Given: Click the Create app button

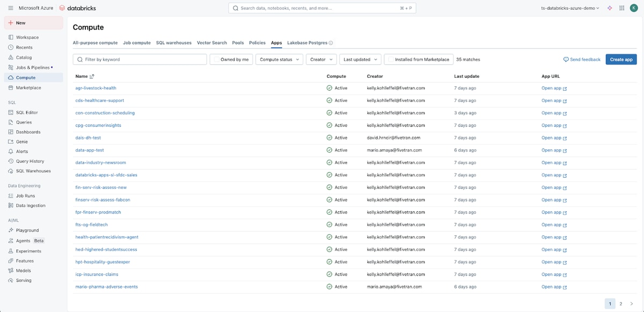Looking at the screenshot, I should 621,60.
